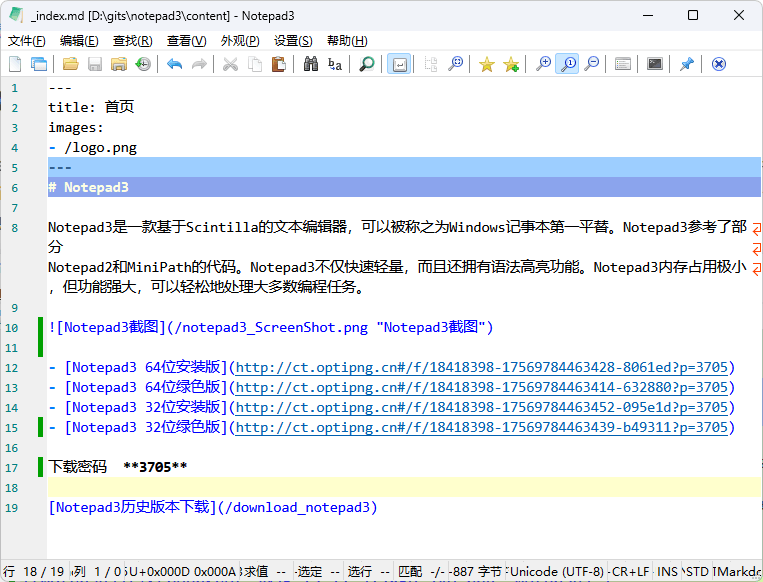Zoom in with plus magnifier icon
This screenshot has height=582, width=763.
pos(543,64)
